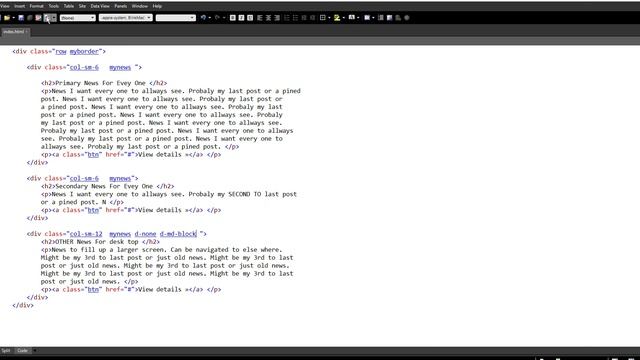The height and width of the screenshot is (360, 640).
Task: Open the Format menu
Action: (x=36, y=6)
